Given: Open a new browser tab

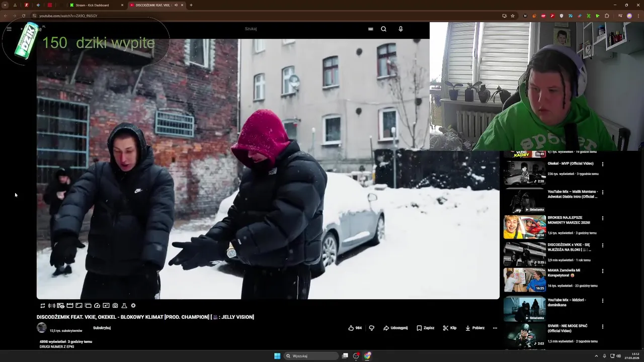Looking at the screenshot, I should 191,5.
